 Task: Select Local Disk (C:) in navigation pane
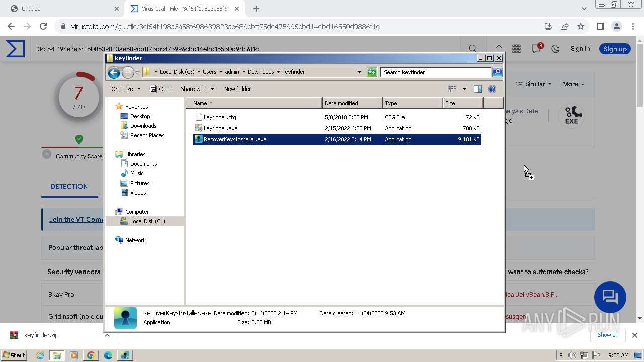147,221
